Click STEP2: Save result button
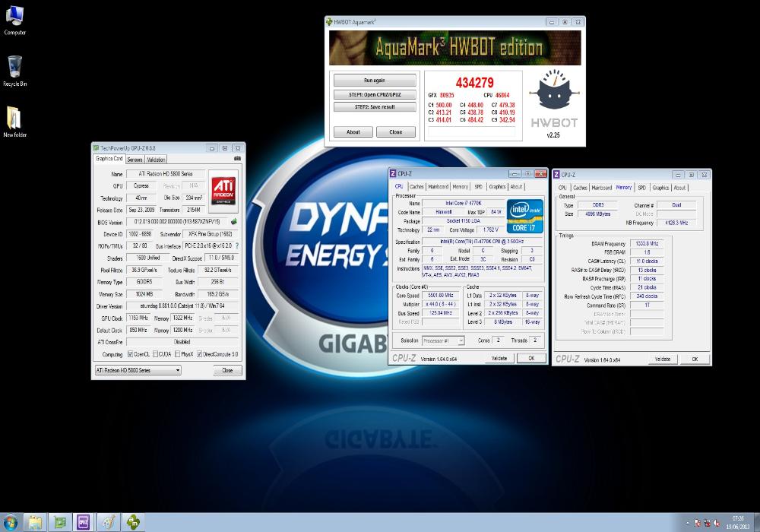This screenshot has height=532, width=760. point(375,106)
